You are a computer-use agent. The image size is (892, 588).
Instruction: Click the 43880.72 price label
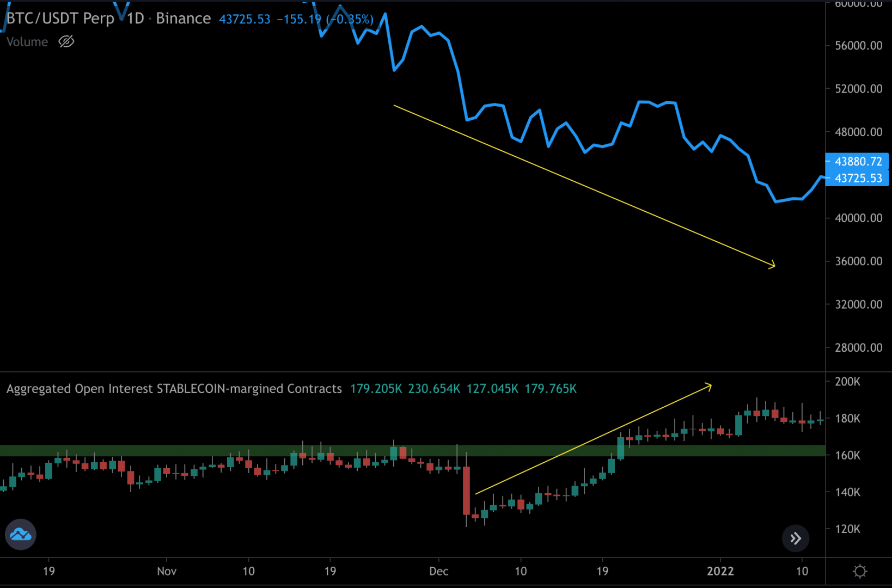858,161
